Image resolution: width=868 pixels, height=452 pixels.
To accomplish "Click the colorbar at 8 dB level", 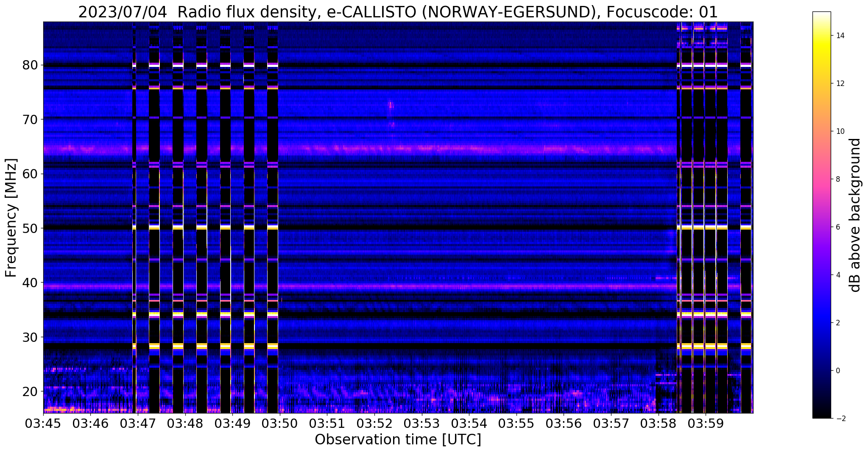I will (821, 179).
